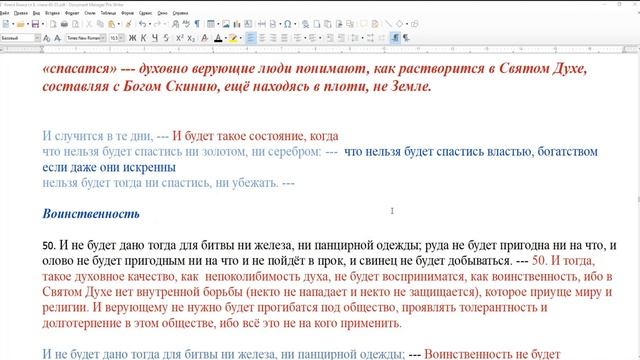Align paragraph right
The height and width of the screenshot is (360, 640).
tap(273, 38)
